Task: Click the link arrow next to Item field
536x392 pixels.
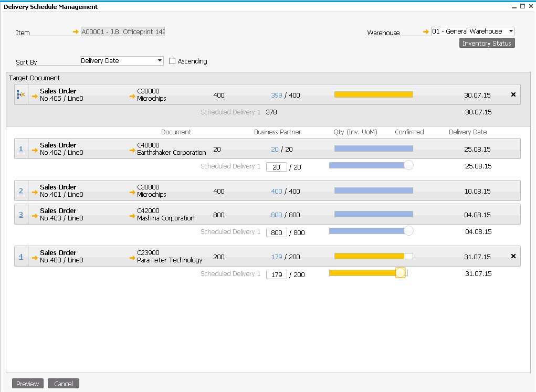Action: tap(76, 32)
